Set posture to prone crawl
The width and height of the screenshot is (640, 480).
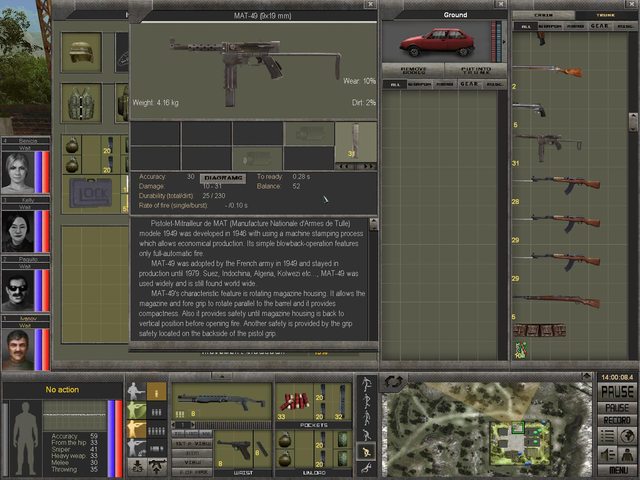(366, 467)
